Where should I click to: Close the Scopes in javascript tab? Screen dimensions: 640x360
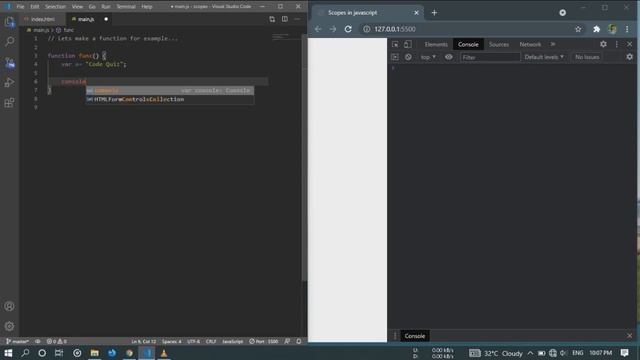416,13
